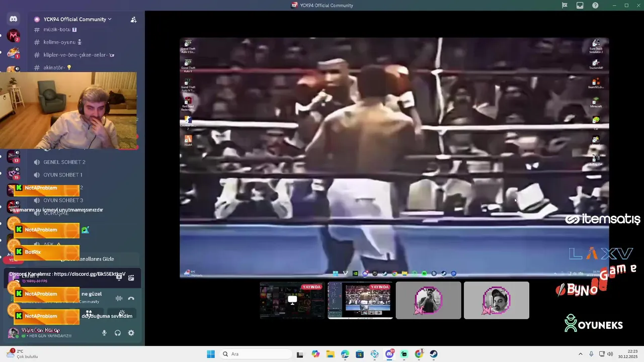The height and width of the screenshot is (362, 644).
Task: Open the Windows Start menu
Action: [x=211, y=354]
